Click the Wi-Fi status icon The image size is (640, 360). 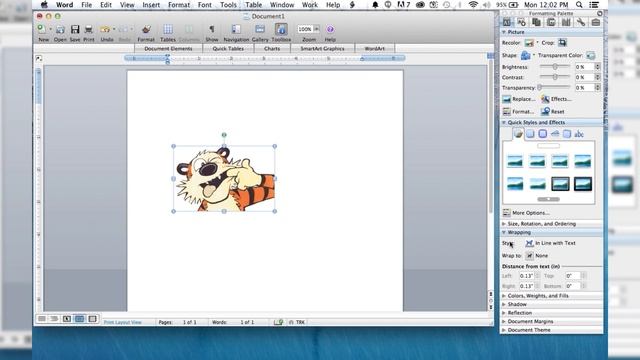(x=473, y=5)
